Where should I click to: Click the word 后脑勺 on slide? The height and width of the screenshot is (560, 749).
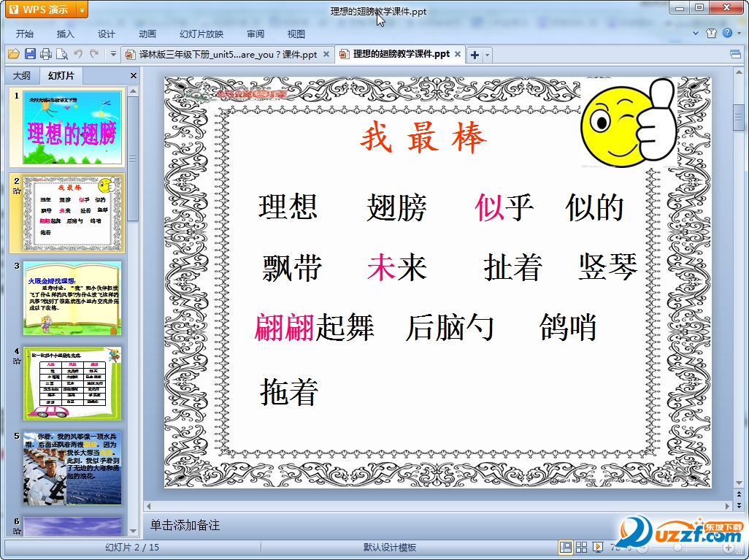450,327
